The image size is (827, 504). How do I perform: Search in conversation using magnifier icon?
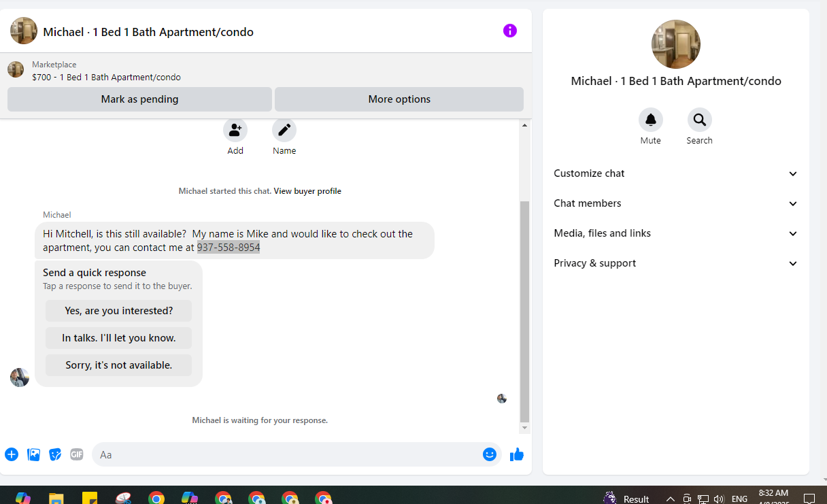(700, 120)
